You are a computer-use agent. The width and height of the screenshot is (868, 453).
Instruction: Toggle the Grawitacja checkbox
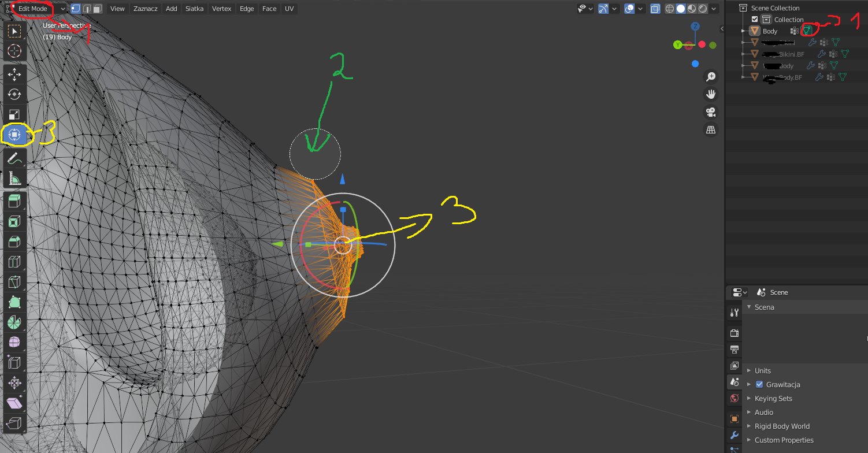759,384
